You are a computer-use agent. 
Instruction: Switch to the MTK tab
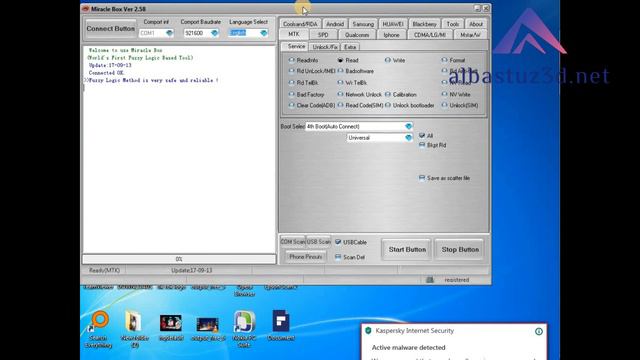tap(293, 35)
